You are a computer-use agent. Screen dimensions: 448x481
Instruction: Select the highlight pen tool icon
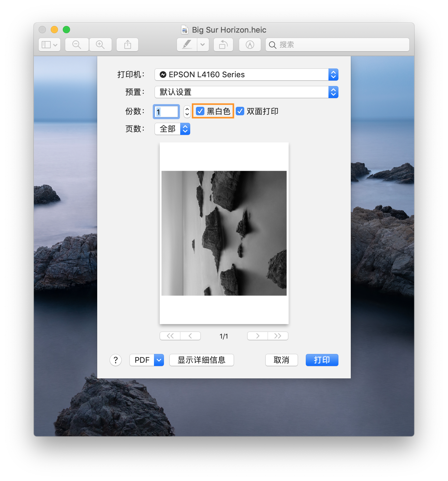coord(187,45)
